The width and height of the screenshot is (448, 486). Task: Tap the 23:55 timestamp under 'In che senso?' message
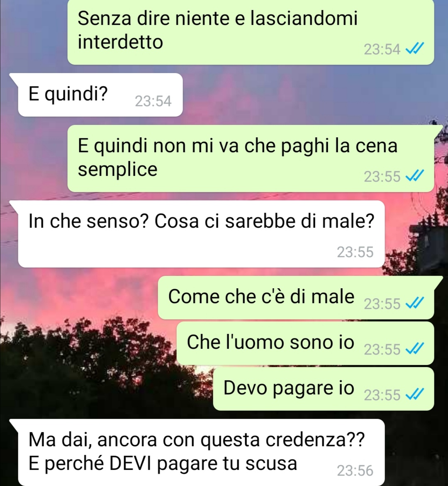(355, 252)
